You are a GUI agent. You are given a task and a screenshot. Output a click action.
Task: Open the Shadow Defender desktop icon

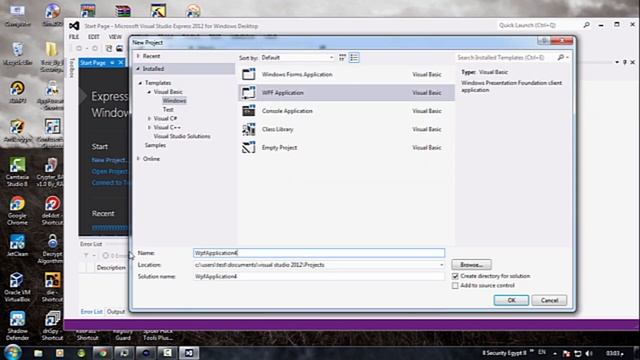[x=17, y=326]
